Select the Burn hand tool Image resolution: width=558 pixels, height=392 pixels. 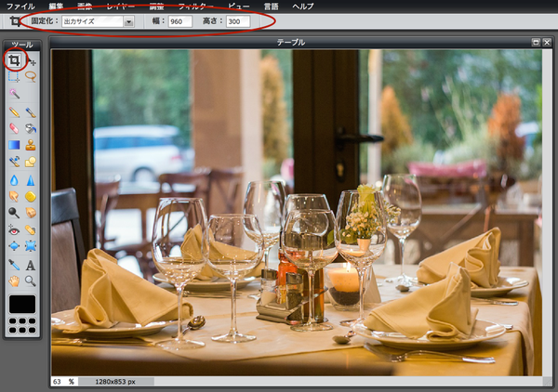(31, 213)
